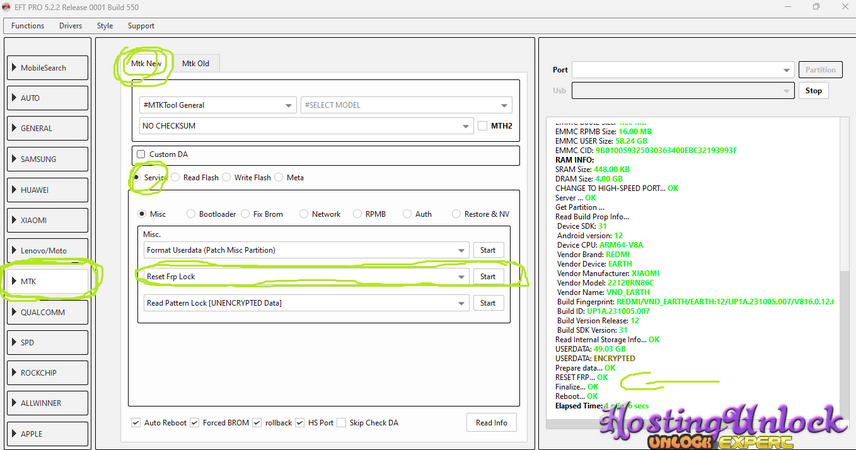Expand the Port selection dropdown

click(x=787, y=70)
